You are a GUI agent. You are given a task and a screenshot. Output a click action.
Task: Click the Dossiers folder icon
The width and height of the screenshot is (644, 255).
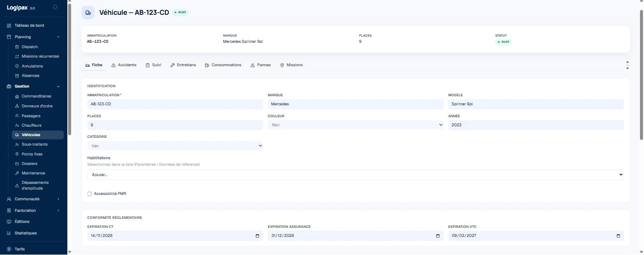point(17,164)
